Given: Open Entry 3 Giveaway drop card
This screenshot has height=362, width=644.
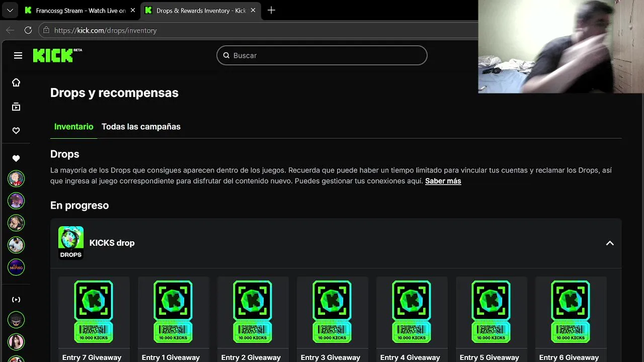Looking at the screenshot, I should point(332,319).
